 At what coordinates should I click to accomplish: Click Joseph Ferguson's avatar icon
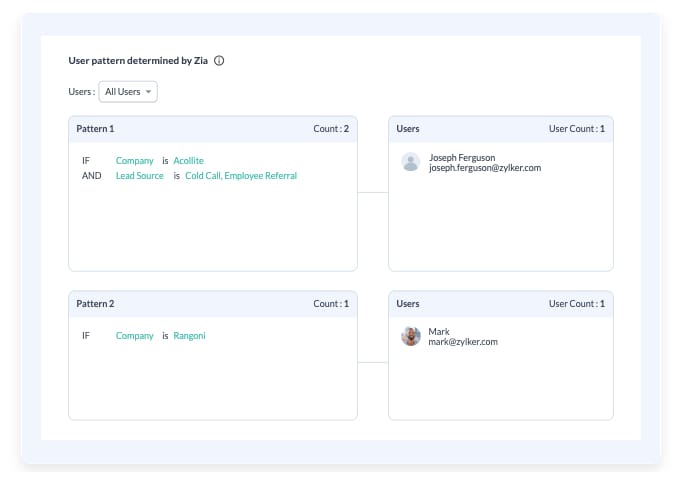coord(410,162)
